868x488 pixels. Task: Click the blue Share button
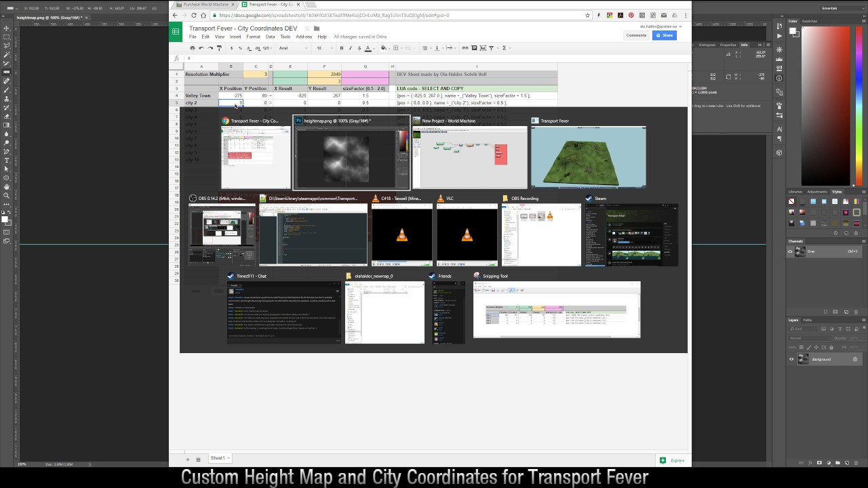click(x=665, y=35)
